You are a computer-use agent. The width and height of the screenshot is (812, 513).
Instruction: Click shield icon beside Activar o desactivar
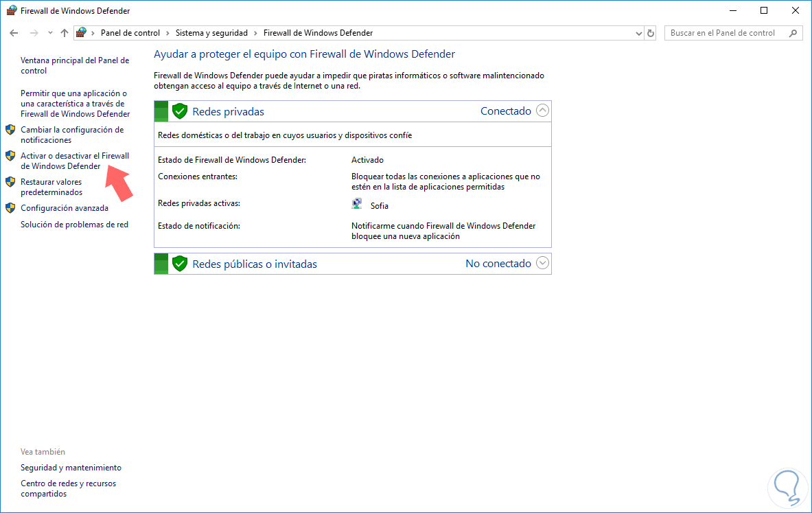pos(10,155)
